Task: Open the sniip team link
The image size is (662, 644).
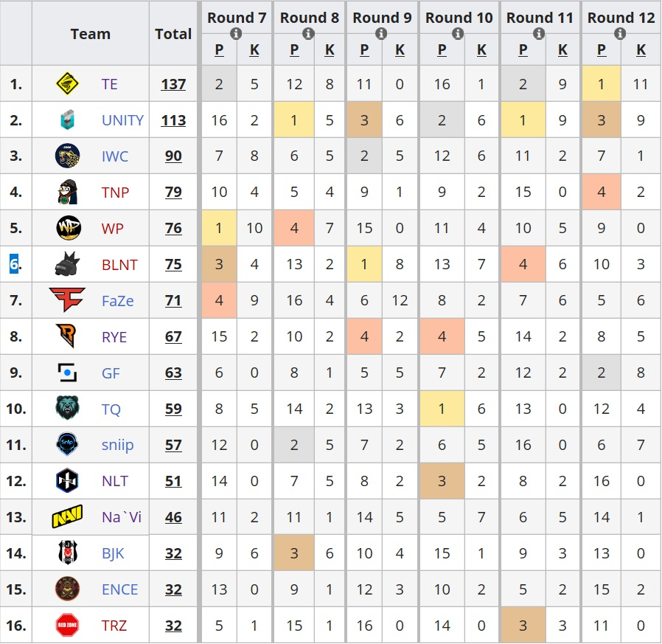Action: click(x=117, y=445)
